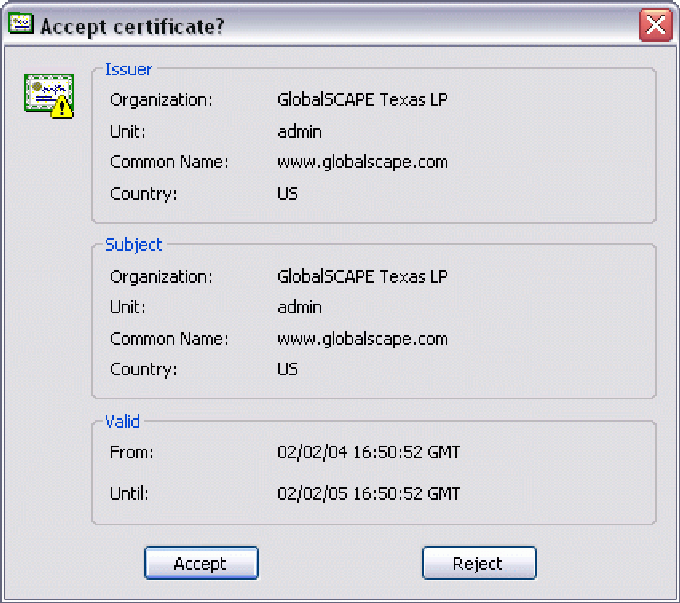680x603 pixels.
Task: Click the Subject group label
Action: pos(134,245)
